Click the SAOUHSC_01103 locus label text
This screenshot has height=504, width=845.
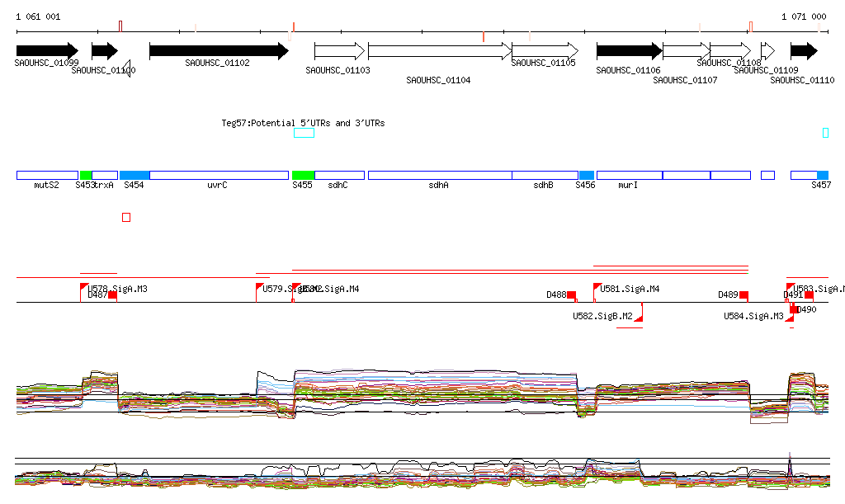point(338,70)
